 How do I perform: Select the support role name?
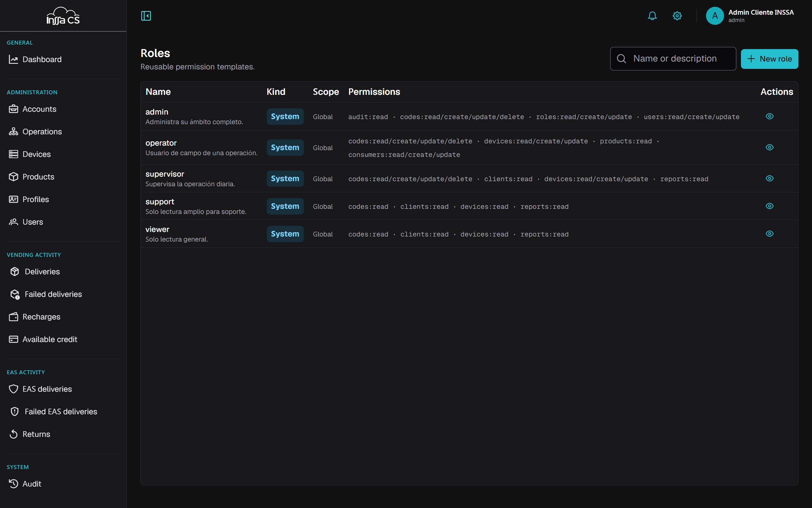[x=160, y=202]
